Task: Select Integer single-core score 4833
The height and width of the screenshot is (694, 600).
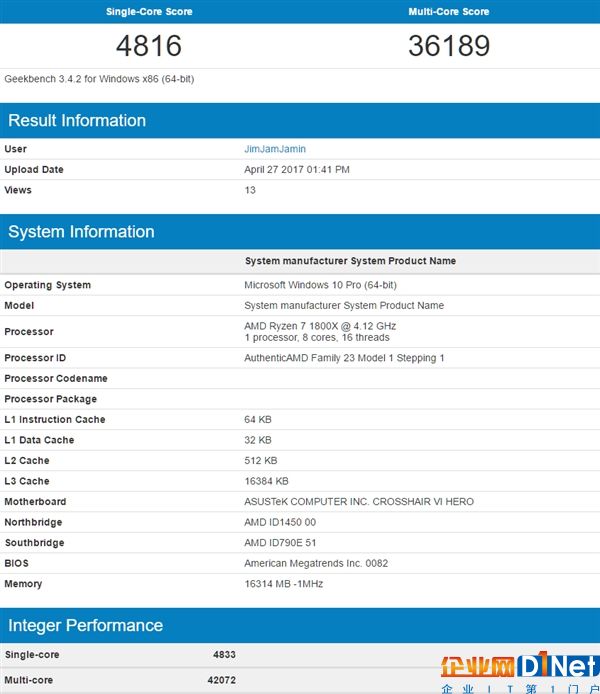Action: [224, 655]
